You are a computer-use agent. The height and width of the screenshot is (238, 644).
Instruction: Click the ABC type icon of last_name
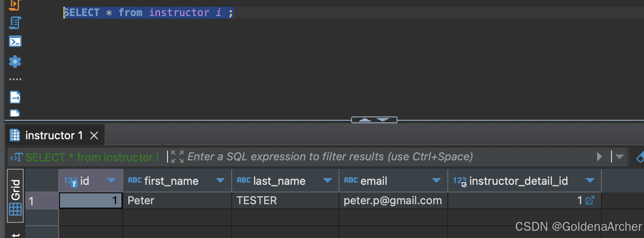244,180
